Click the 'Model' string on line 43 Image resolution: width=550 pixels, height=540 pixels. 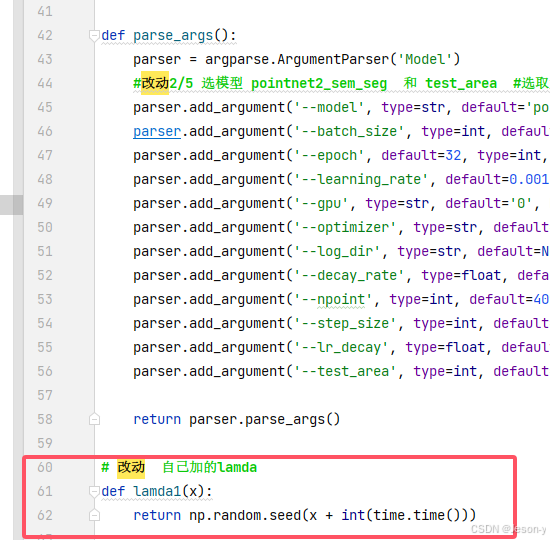[425, 59]
